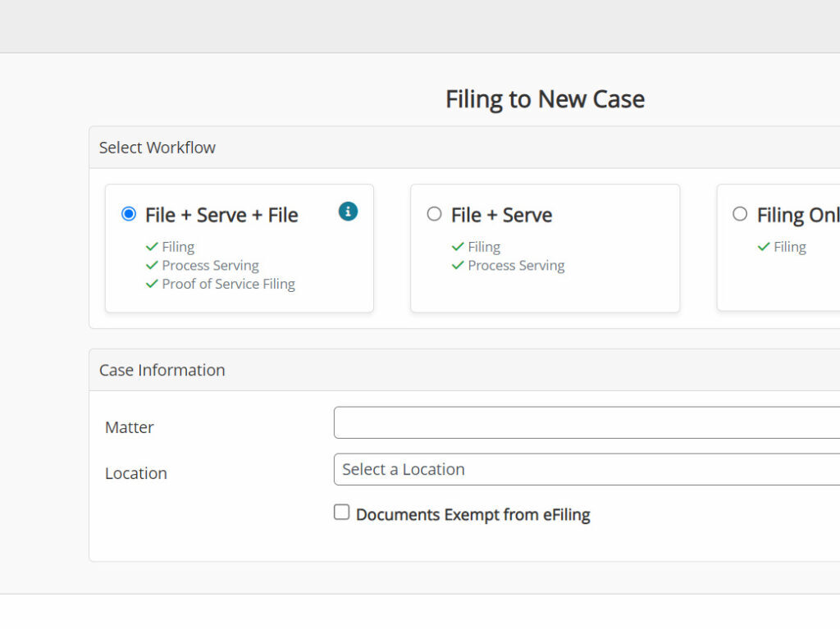This screenshot has height=629, width=840.
Task: Select the File + Serve + File radio button
Action: pyautogui.click(x=129, y=214)
